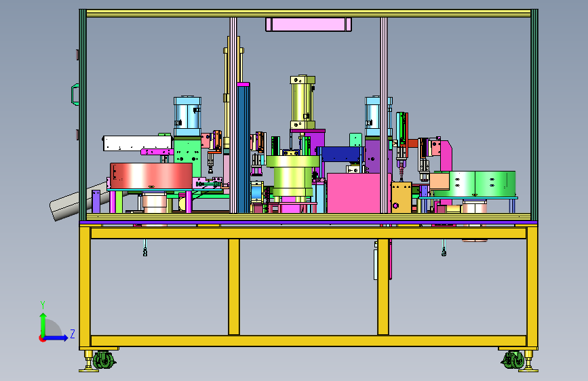Select the magenta curved bracket on the right

[446, 156]
